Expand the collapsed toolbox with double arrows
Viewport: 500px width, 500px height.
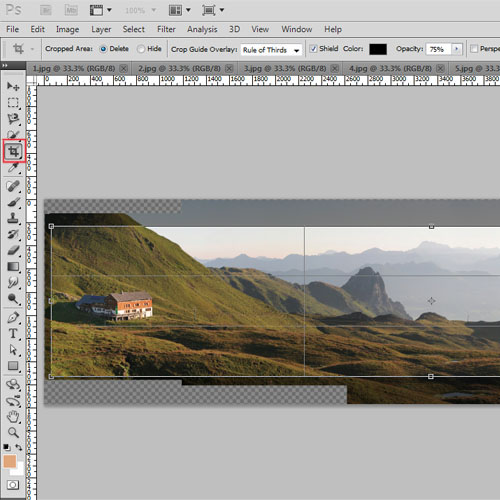[x=5, y=65]
